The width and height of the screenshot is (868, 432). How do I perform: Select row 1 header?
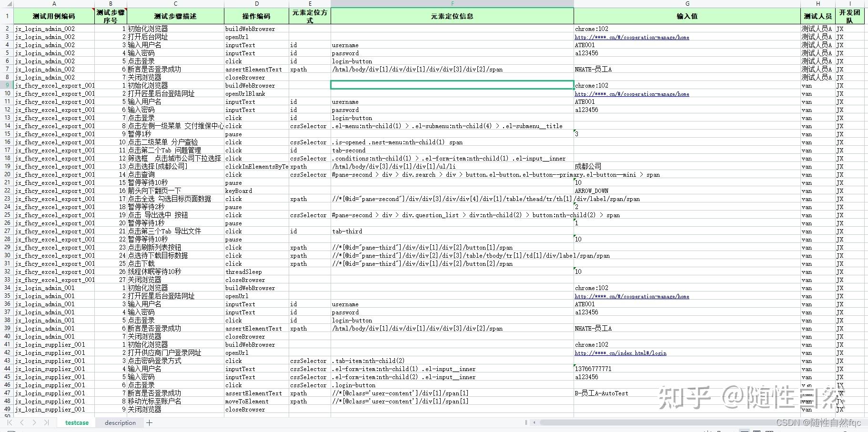point(6,16)
